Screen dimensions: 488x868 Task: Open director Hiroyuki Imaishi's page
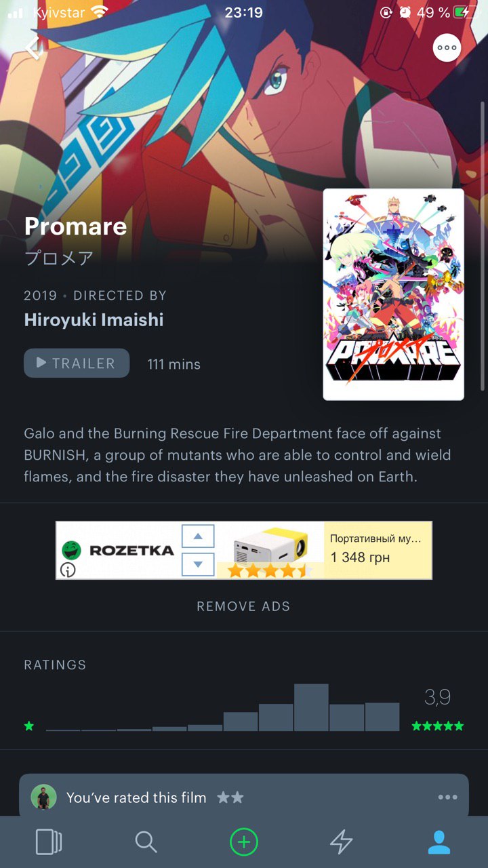pos(94,319)
